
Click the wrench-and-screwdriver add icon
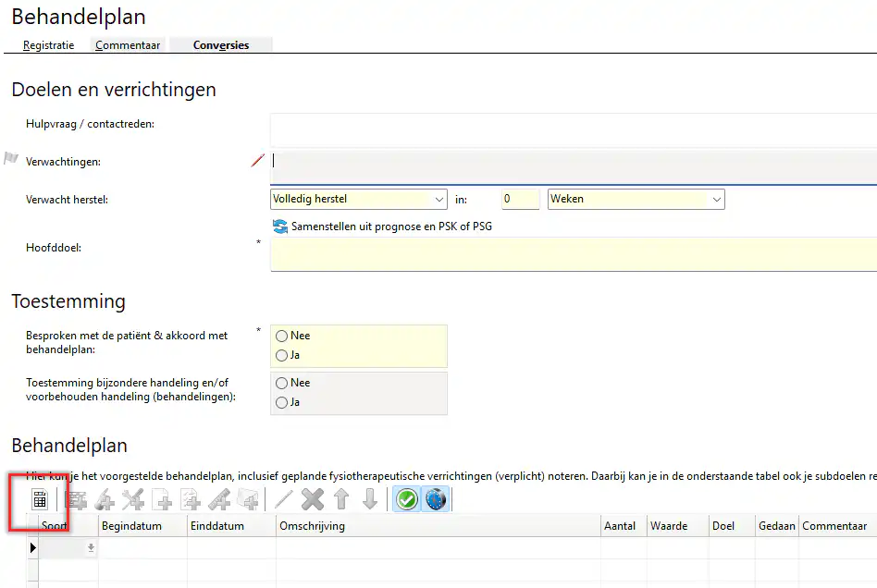tap(133, 499)
